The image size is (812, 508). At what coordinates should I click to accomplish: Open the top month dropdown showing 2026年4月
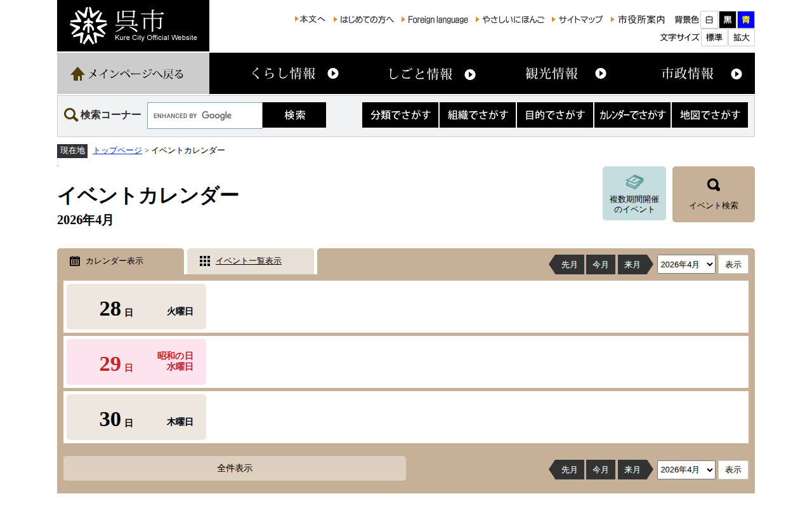tap(686, 264)
